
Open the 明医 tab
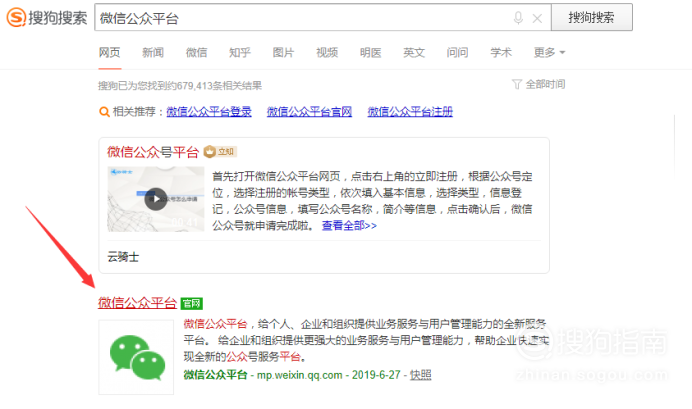pyautogui.click(x=370, y=53)
